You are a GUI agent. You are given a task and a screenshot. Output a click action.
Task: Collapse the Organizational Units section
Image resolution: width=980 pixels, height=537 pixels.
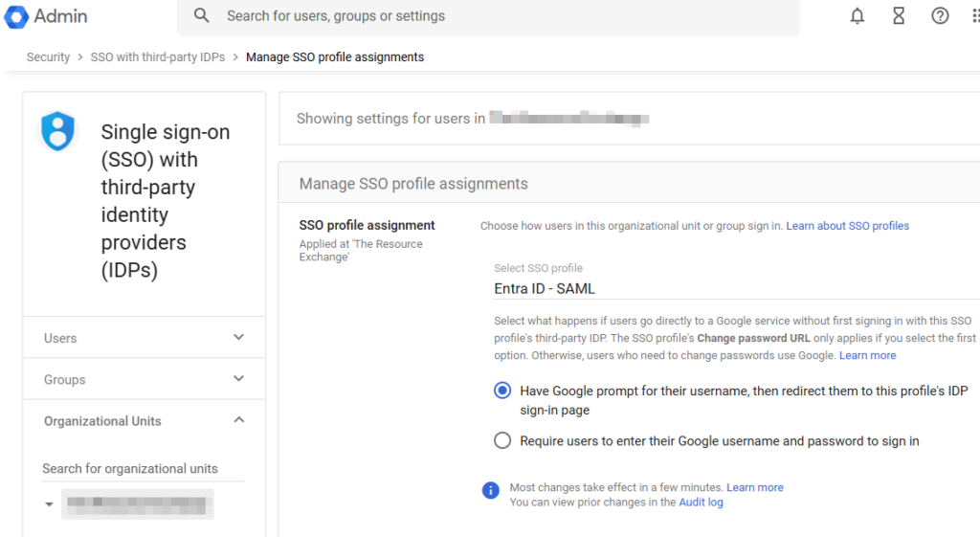[x=239, y=420]
